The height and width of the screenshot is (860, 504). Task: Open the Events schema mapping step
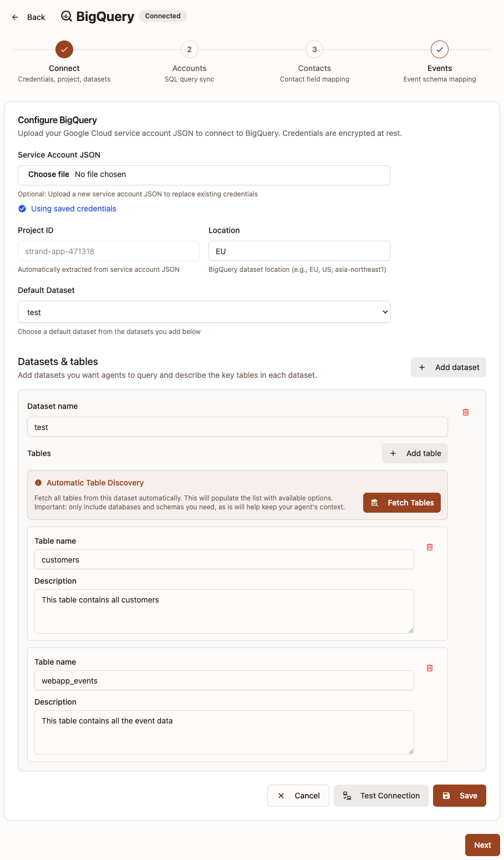click(439, 49)
